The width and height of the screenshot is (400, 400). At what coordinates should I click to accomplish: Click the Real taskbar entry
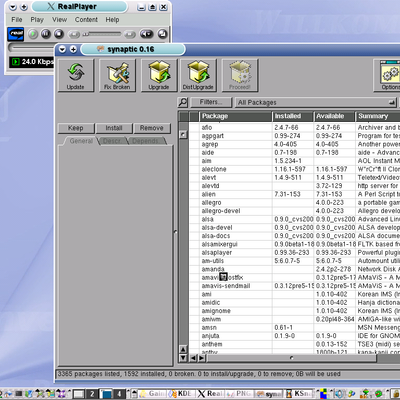211,394
